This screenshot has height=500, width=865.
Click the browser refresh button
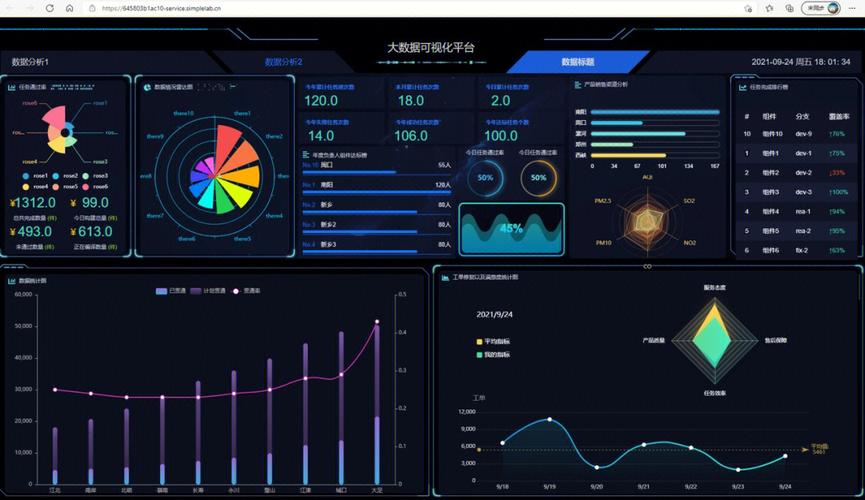point(50,8)
